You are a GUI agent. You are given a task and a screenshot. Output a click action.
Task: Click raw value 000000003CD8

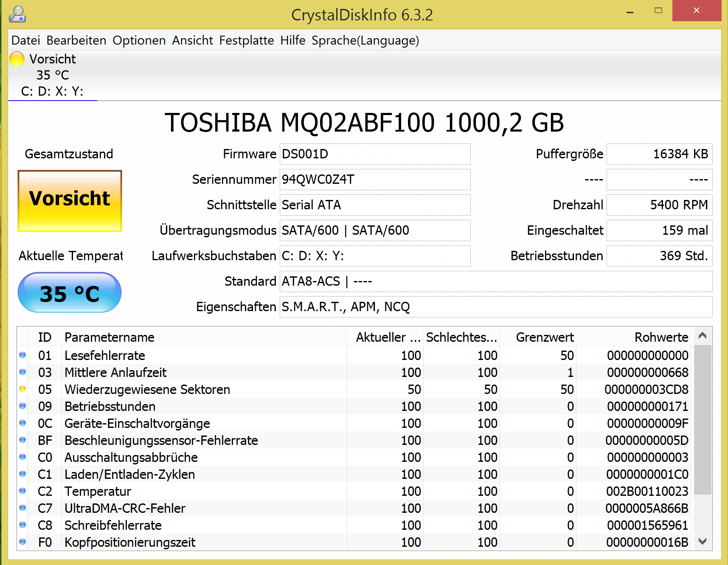[646, 389]
